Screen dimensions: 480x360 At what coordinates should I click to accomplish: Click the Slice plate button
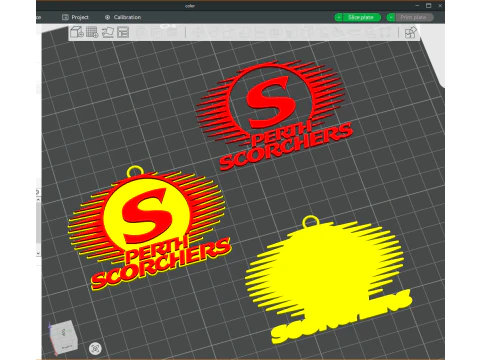361,17
